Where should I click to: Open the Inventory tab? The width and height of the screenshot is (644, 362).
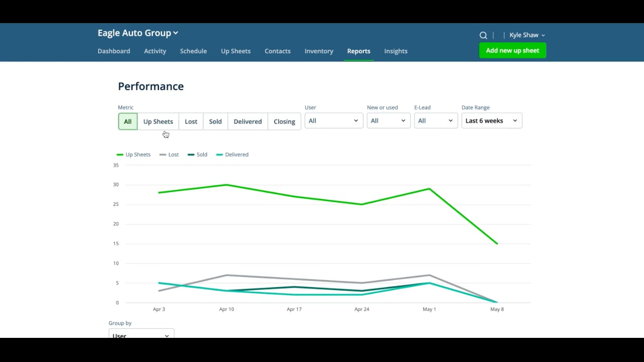point(319,51)
